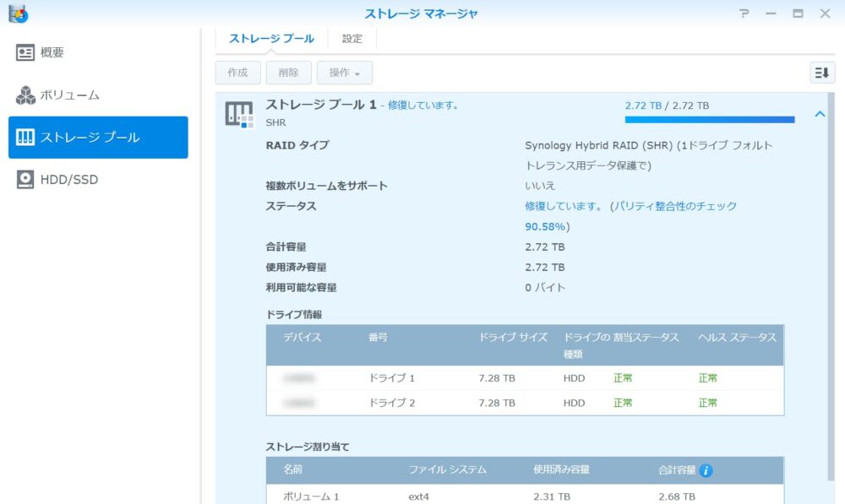This screenshot has width=845, height=504.
Task: Click the 割当ステータス column header
Action: [x=646, y=338]
